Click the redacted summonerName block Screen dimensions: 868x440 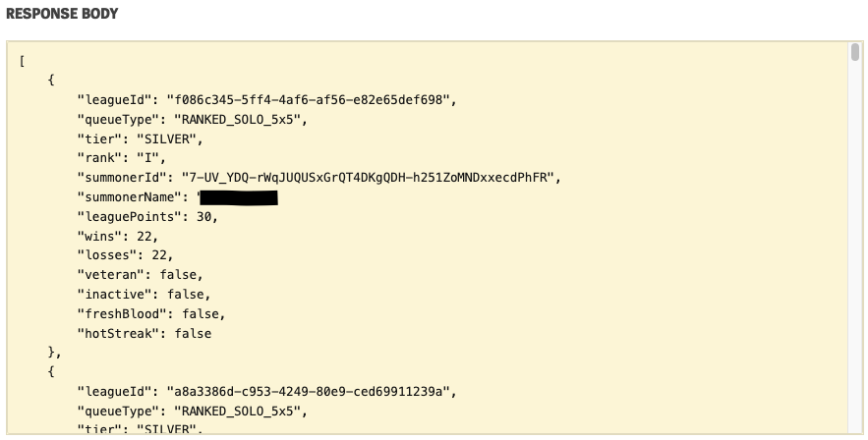[x=239, y=197]
